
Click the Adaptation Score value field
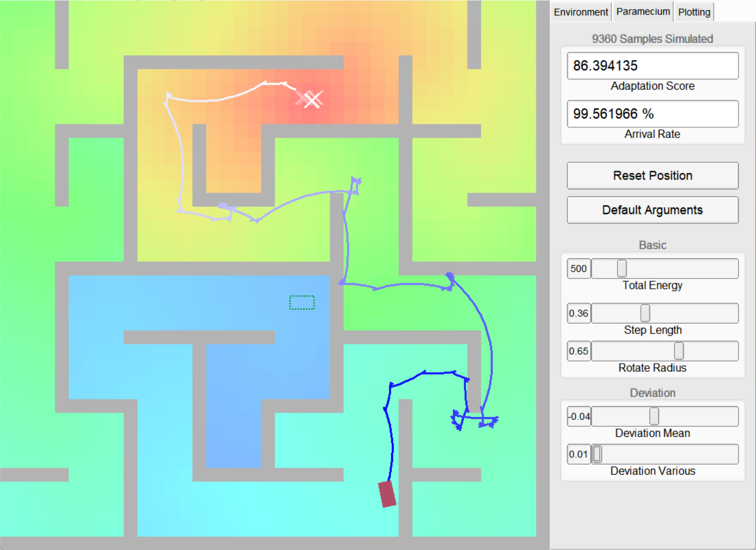(652, 66)
